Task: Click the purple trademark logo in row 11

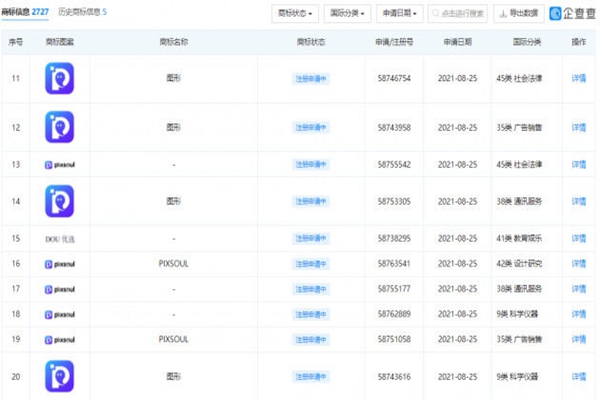Action: click(59, 77)
